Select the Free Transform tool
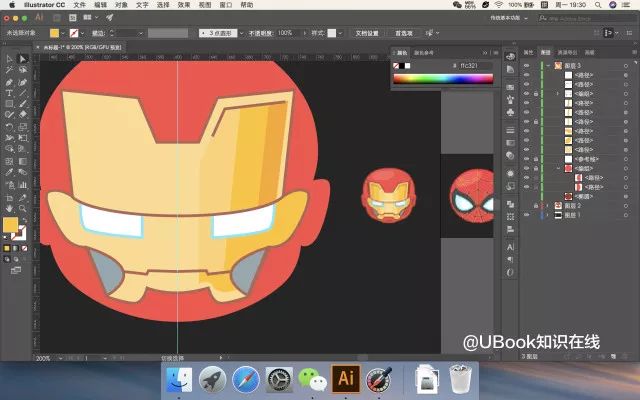 click(23, 138)
